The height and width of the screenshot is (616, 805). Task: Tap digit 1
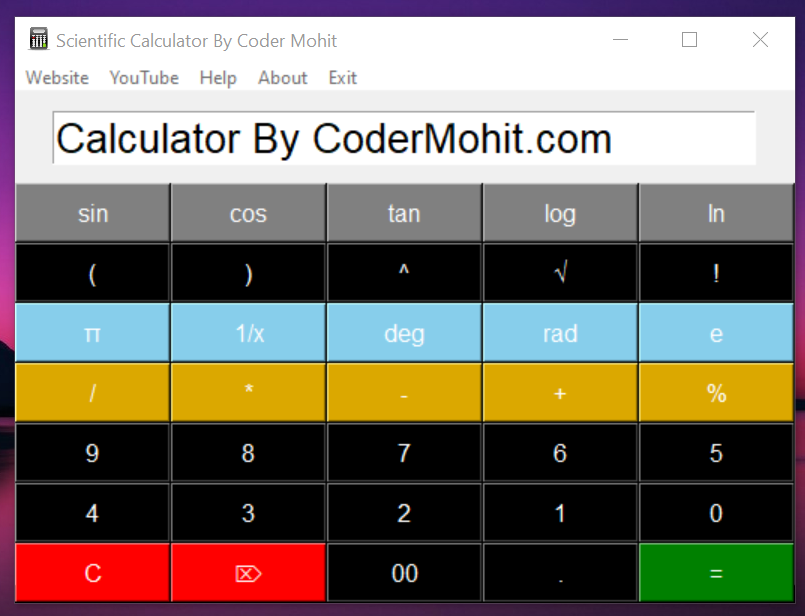click(560, 513)
